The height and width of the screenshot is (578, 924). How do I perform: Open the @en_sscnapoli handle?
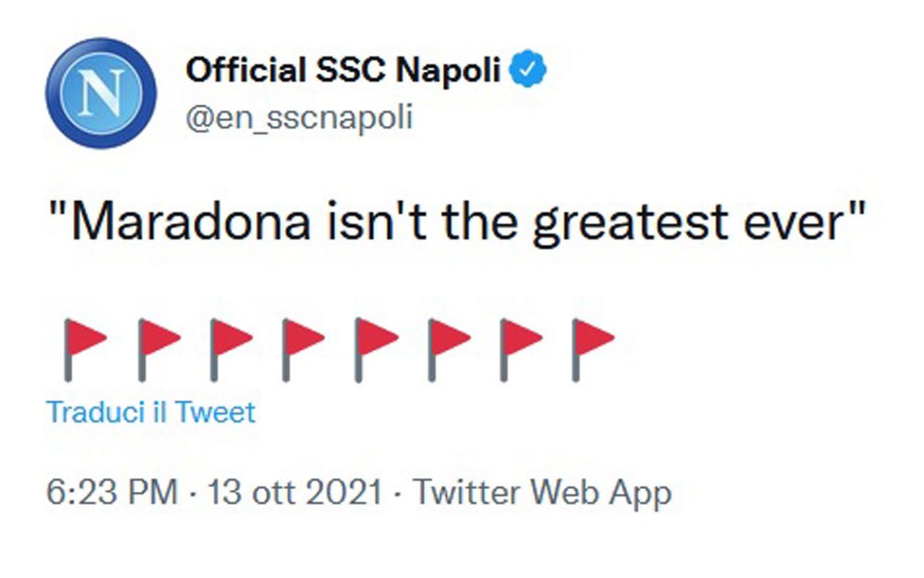click(x=299, y=117)
